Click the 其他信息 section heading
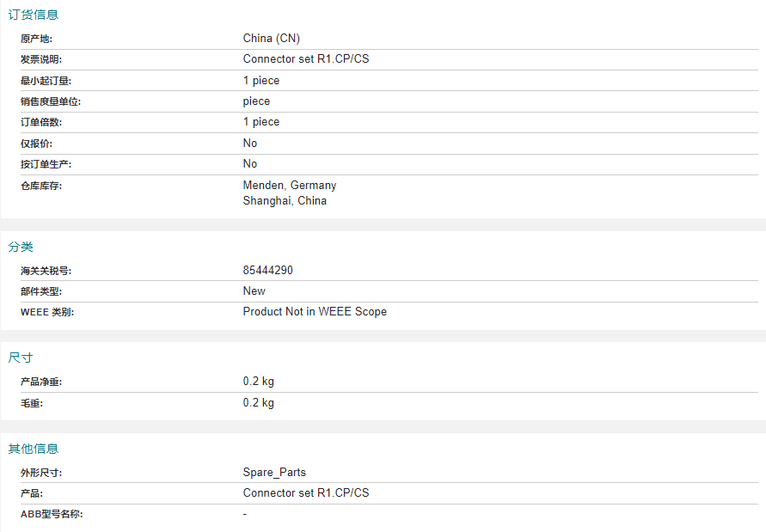The height and width of the screenshot is (532, 766). point(34,449)
